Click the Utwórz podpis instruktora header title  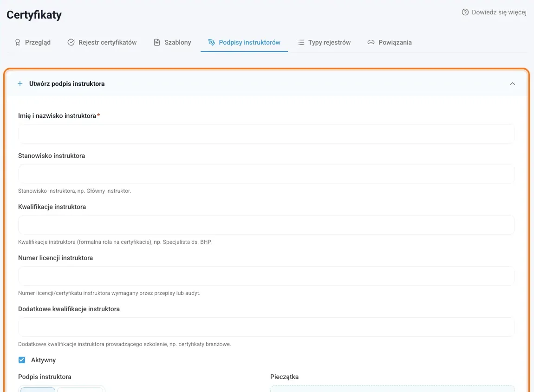67,84
